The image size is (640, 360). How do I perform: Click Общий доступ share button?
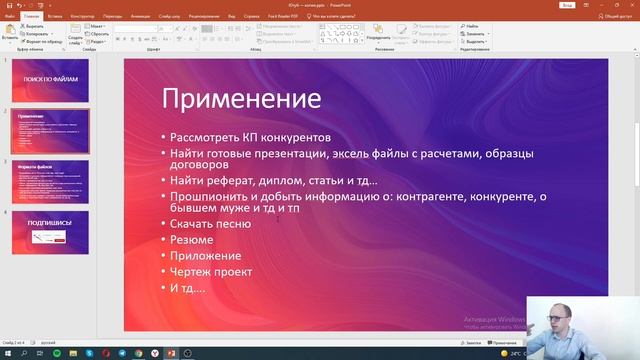tap(615, 16)
